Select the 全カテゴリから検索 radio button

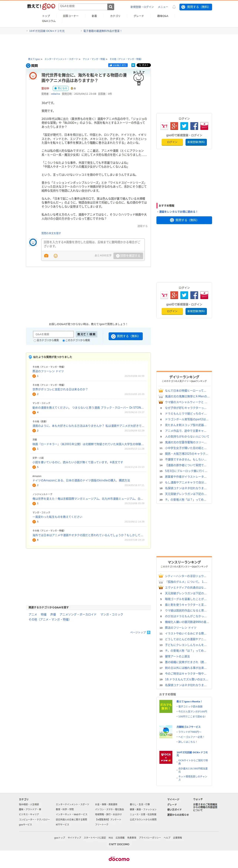click(35, 341)
